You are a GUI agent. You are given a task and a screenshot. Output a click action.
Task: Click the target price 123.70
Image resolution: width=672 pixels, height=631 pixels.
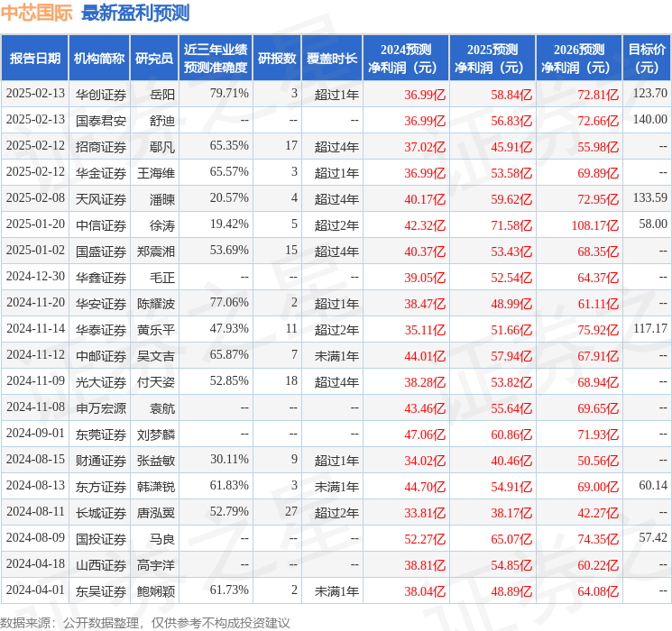(x=650, y=93)
